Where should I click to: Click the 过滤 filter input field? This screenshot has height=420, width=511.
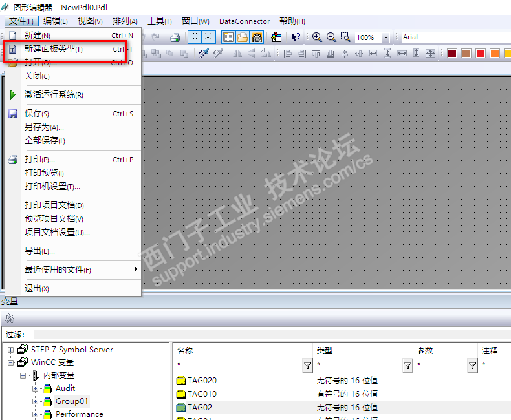(272, 334)
